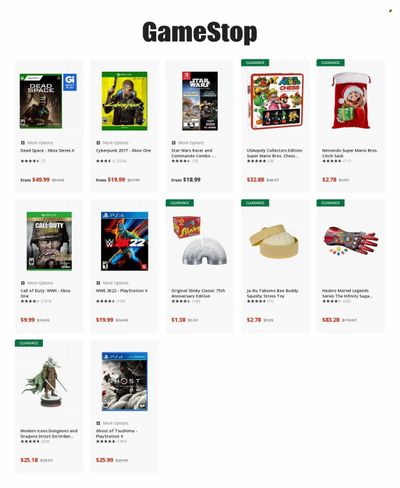Click the GameStop logo header
The image size is (400, 488).
(x=200, y=32)
